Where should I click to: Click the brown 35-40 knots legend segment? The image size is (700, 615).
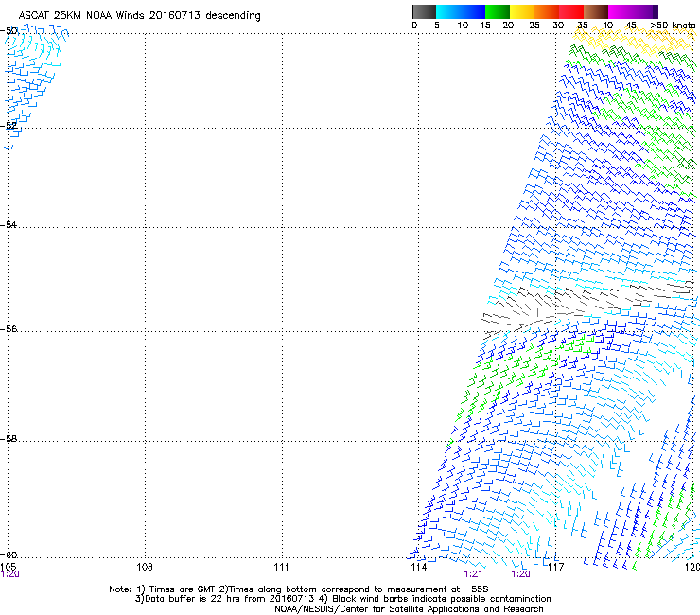(596, 11)
